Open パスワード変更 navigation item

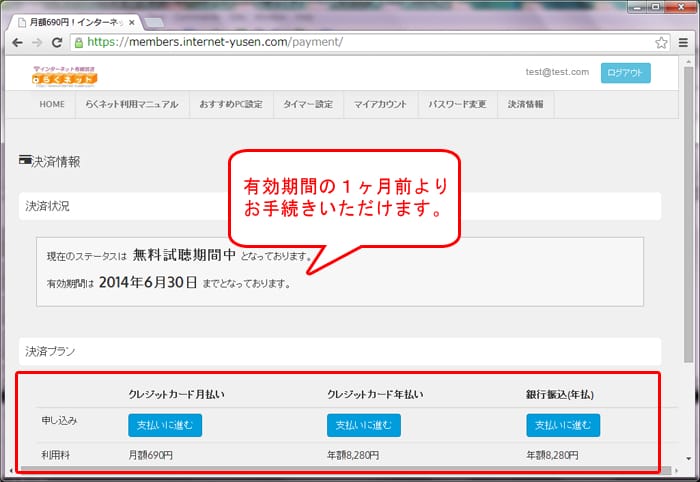pyautogui.click(x=457, y=104)
